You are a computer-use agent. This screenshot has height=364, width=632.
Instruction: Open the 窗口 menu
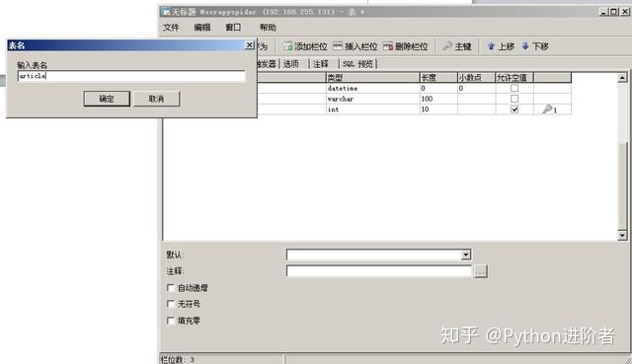tap(233, 27)
